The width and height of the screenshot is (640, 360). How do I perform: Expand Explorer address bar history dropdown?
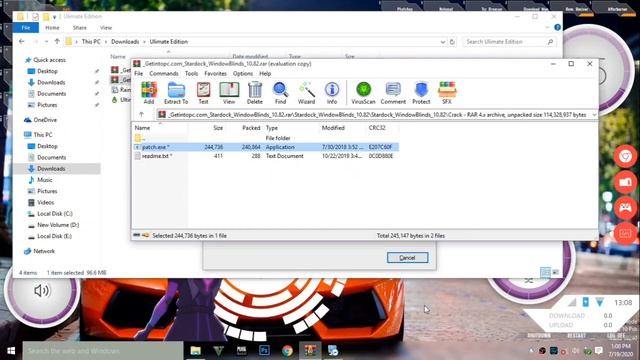[x=442, y=42]
